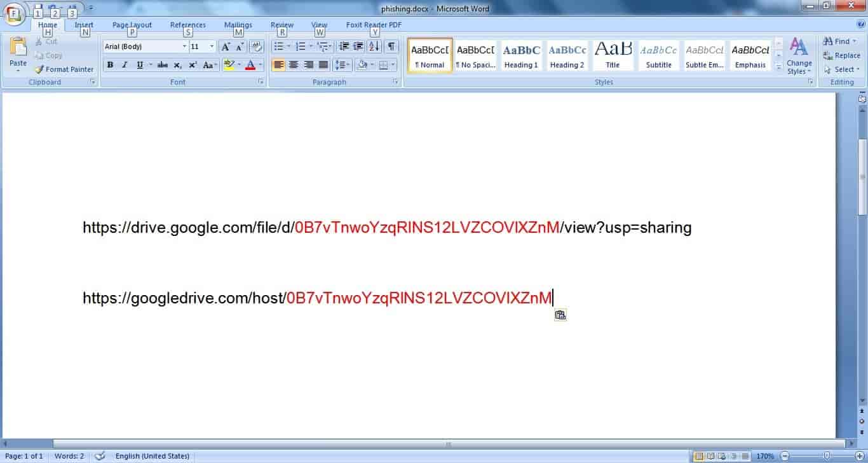This screenshot has width=868, height=463.
Task: Justify the paragraph text
Action: pyautogui.click(x=323, y=65)
